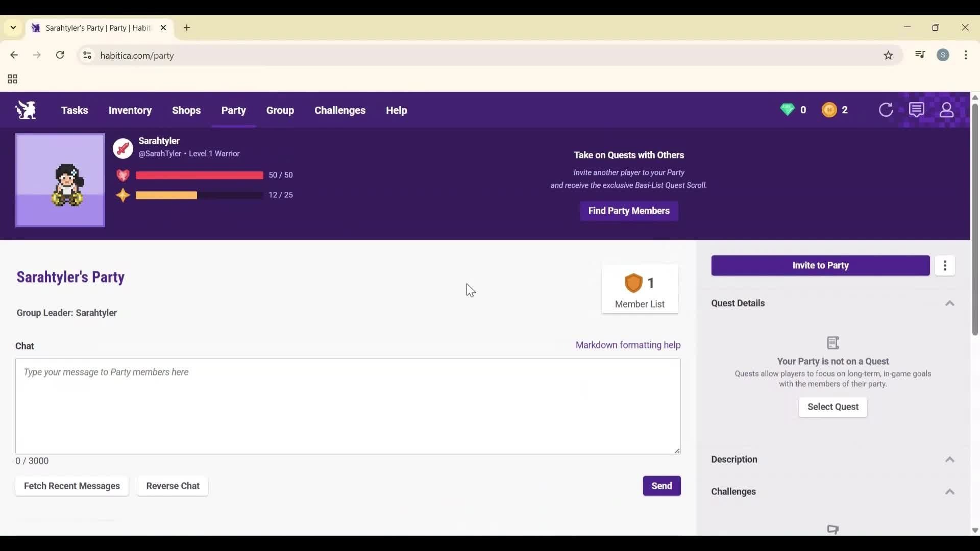Click the party chat message field

point(349,406)
